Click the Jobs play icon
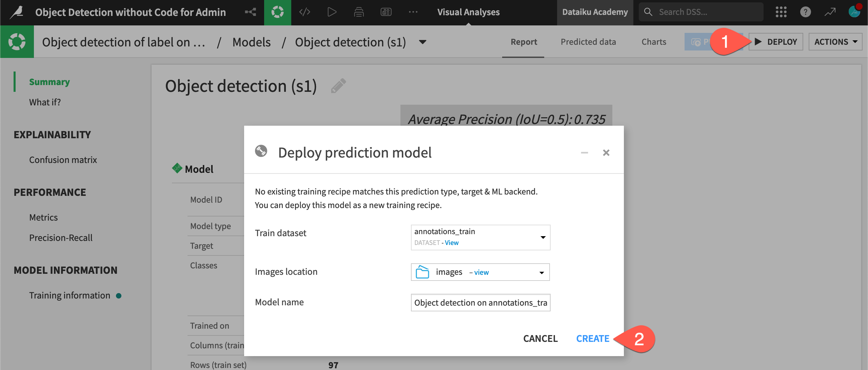 point(332,12)
